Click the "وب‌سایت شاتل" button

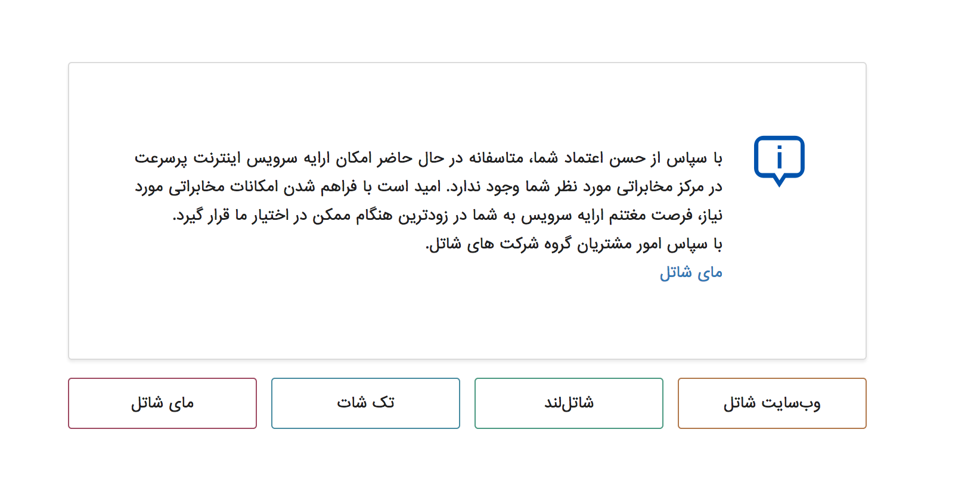pyautogui.click(x=771, y=403)
